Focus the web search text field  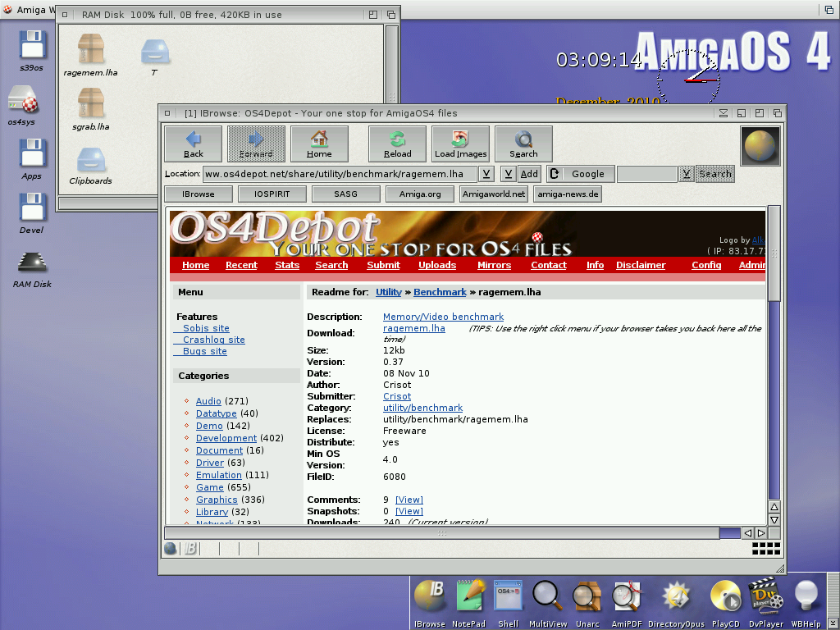[647, 174]
